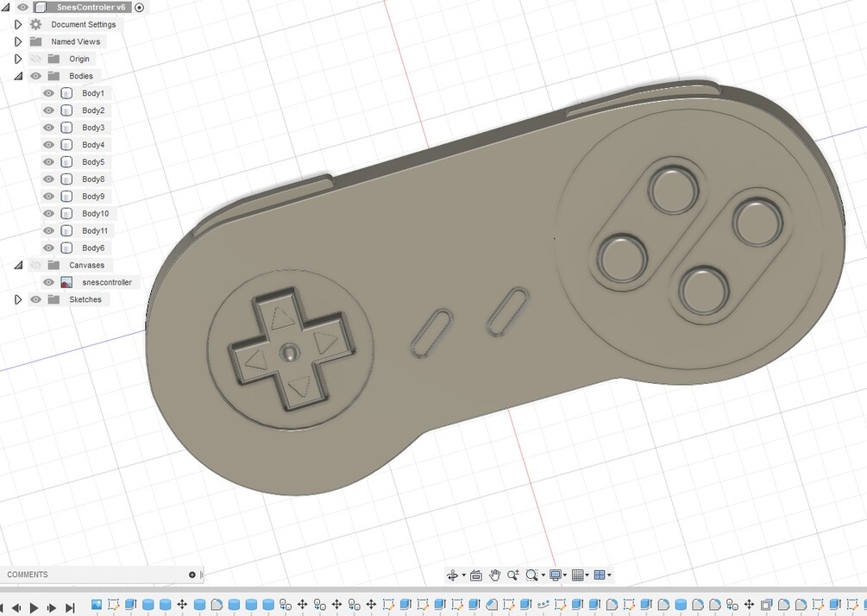Select the Zoom magnifier tool
This screenshot has height=616, width=867.
[x=512, y=575]
